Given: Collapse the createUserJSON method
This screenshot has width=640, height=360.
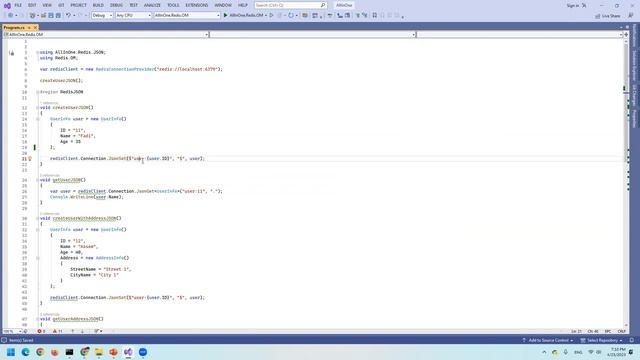Looking at the screenshot, I should pyautogui.click(x=38, y=108).
